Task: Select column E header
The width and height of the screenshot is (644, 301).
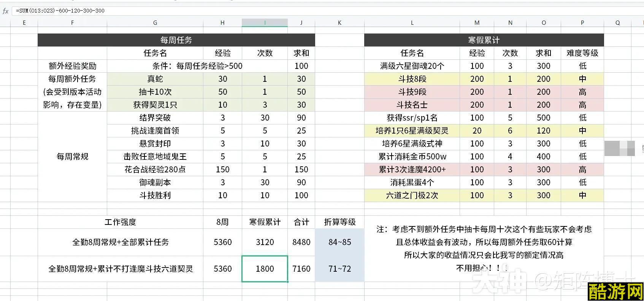Action: click(24, 23)
